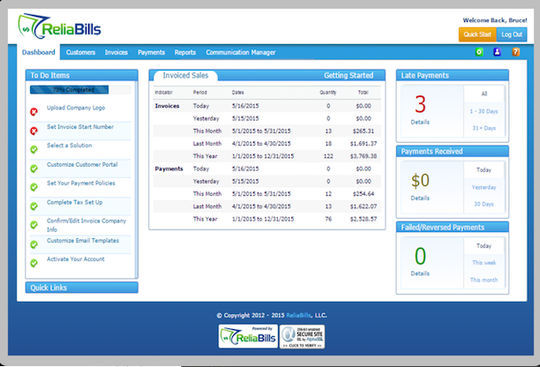Click the To Do completion progress bar
Viewport: 540px width, 367px height.
[x=80, y=90]
